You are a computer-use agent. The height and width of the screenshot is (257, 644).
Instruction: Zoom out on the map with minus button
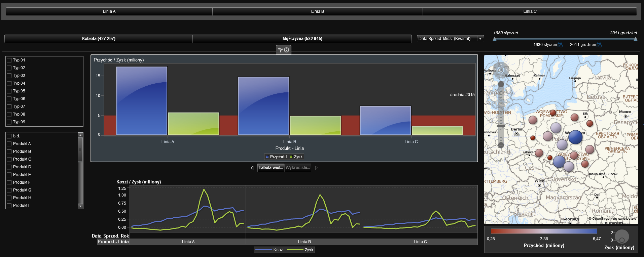click(x=501, y=145)
